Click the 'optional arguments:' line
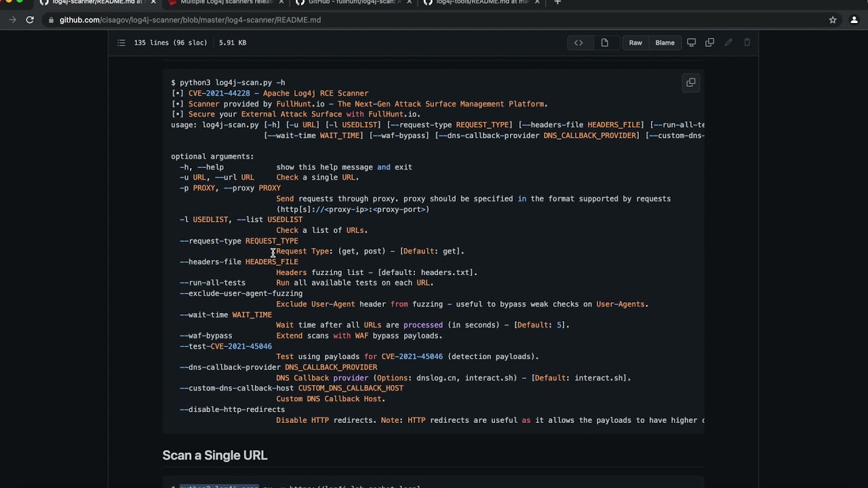This screenshot has height=488, width=868. point(212,157)
